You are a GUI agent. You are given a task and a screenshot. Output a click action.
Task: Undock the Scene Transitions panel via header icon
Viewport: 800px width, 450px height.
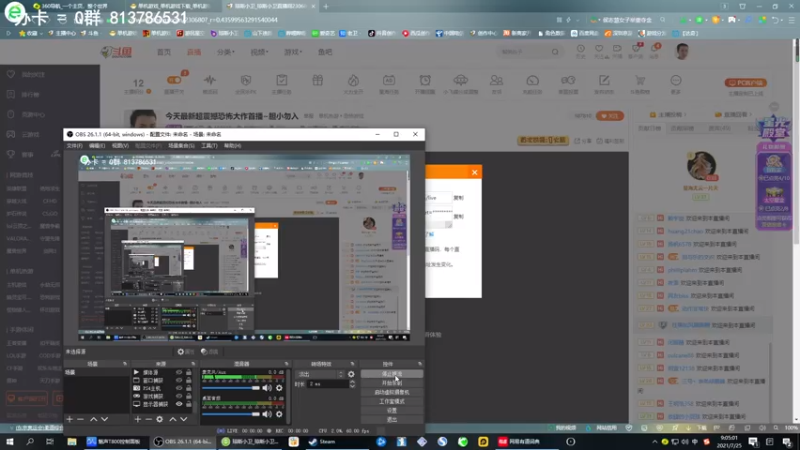click(352, 364)
